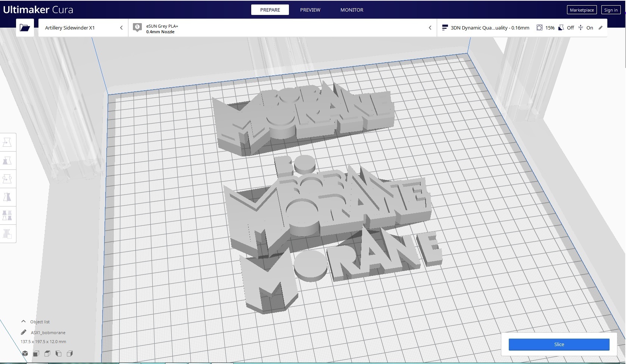Switch camera to the top view icon
This screenshot has width=626, height=364.
(x=47, y=354)
